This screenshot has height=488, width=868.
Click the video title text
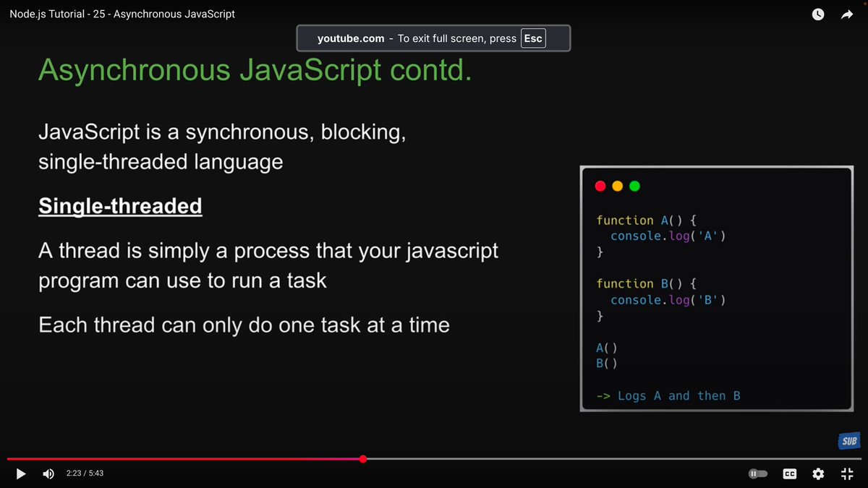click(x=122, y=14)
